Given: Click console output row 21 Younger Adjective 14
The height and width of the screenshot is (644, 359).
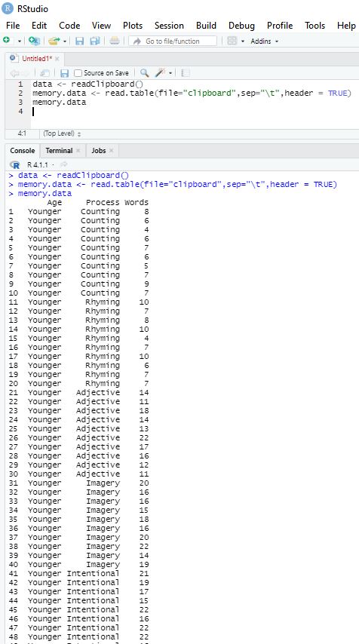Looking at the screenshot, I should click(79, 392).
